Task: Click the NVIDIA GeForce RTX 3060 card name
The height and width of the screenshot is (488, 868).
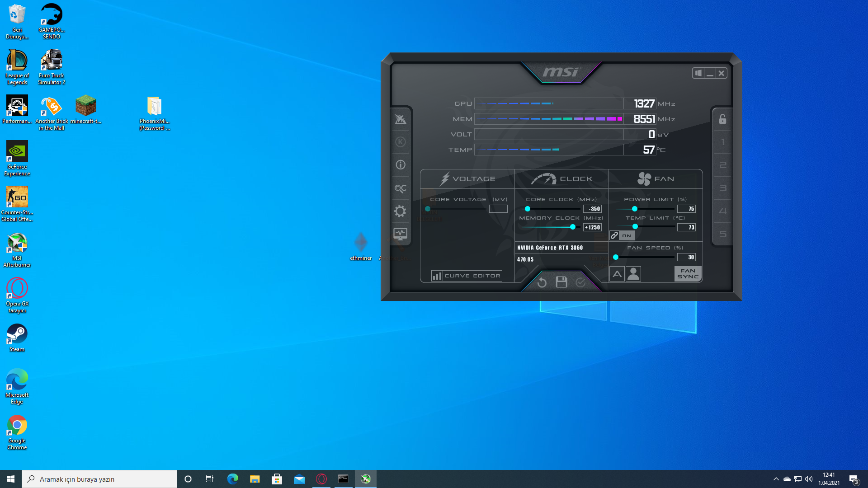Action: [550, 248]
